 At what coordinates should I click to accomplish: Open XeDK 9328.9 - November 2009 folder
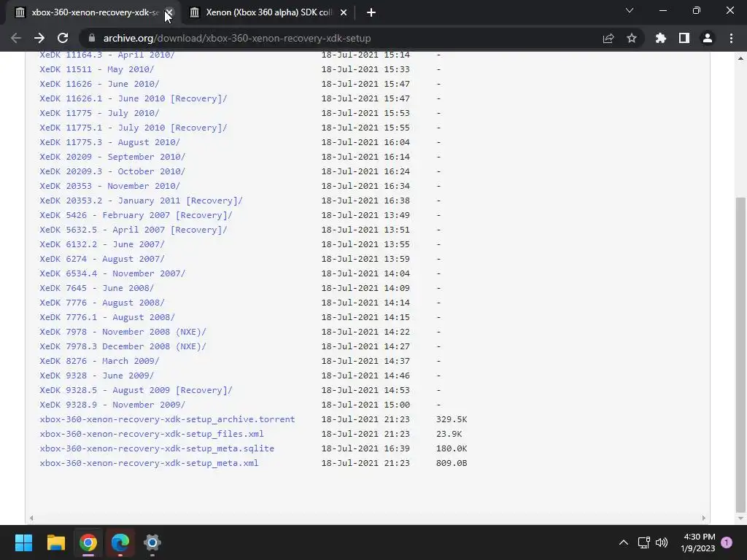click(x=112, y=405)
